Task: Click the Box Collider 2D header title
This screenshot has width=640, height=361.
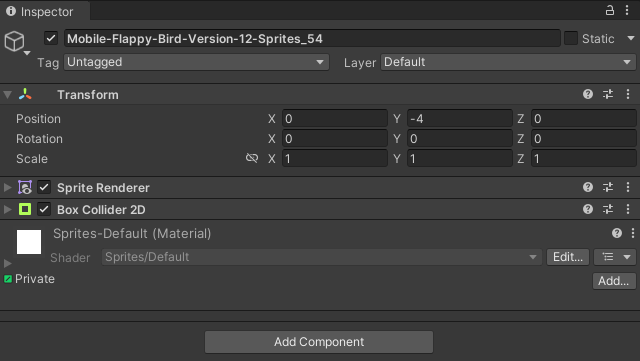Action: pyautogui.click(x=101, y=210)
